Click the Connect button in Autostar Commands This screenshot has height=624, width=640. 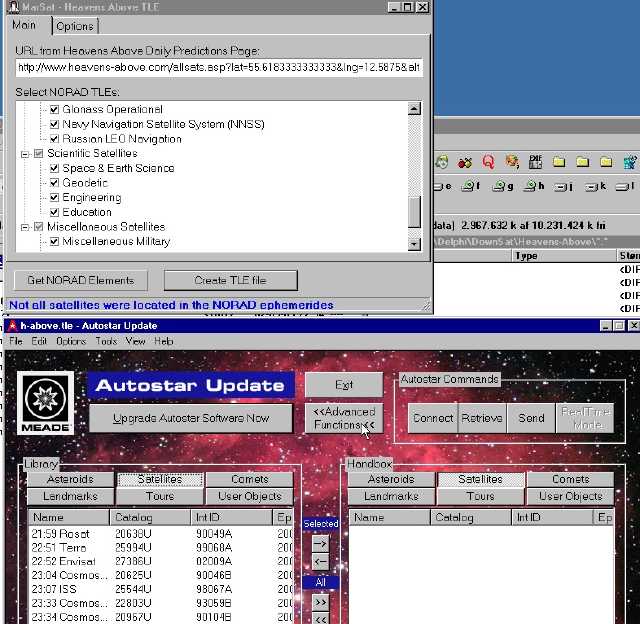point(433,418)
